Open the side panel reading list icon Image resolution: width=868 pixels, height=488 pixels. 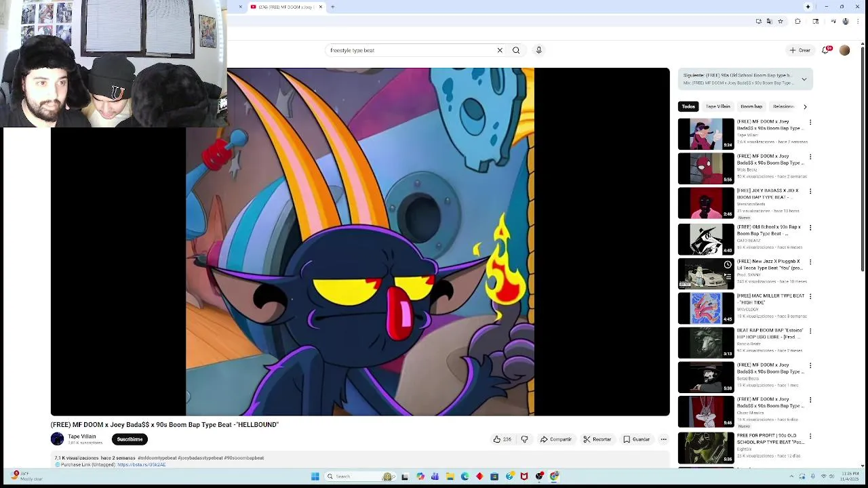click(815, 21)
